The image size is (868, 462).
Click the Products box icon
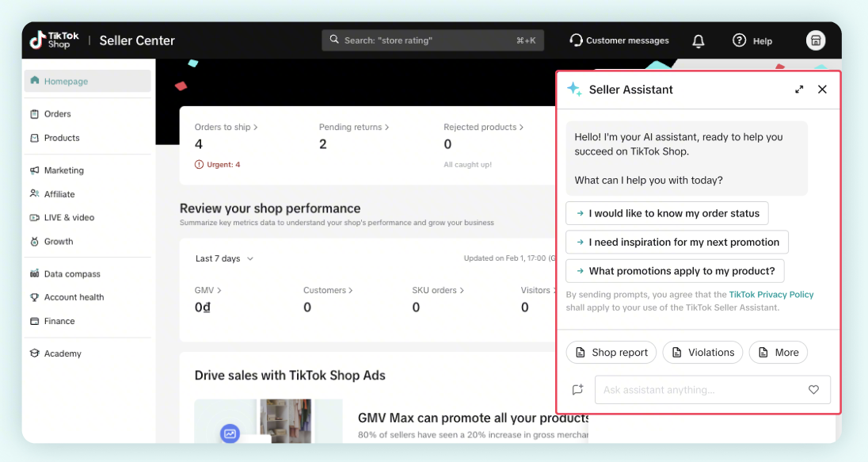click(x=34, y=137)
